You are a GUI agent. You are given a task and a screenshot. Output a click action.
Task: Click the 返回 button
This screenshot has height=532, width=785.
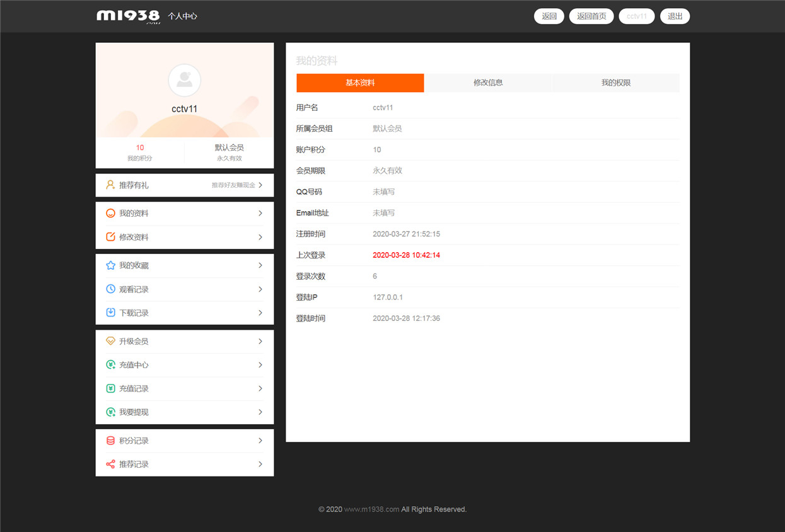(x=549, y=16)
